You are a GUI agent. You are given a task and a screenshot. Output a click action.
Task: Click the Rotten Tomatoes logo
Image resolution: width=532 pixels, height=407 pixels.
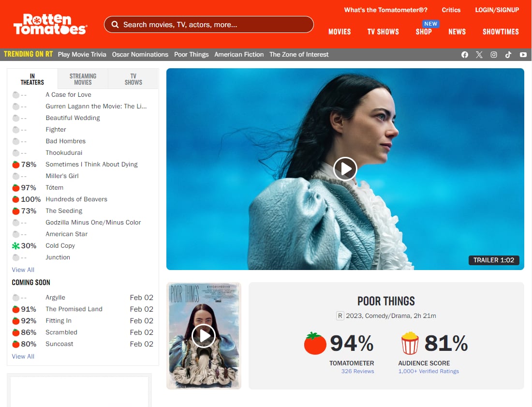click(50, 24)
